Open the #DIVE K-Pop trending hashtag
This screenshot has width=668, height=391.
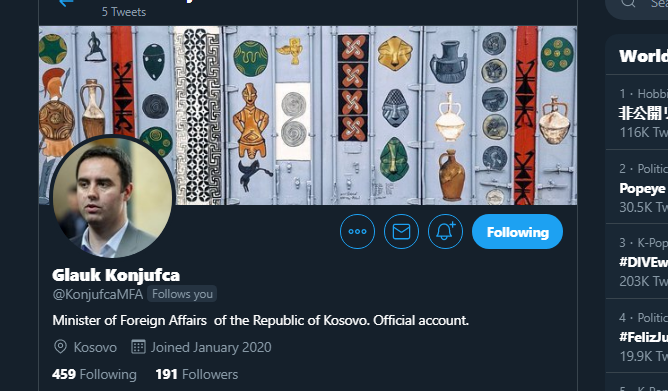pos(637,261)
